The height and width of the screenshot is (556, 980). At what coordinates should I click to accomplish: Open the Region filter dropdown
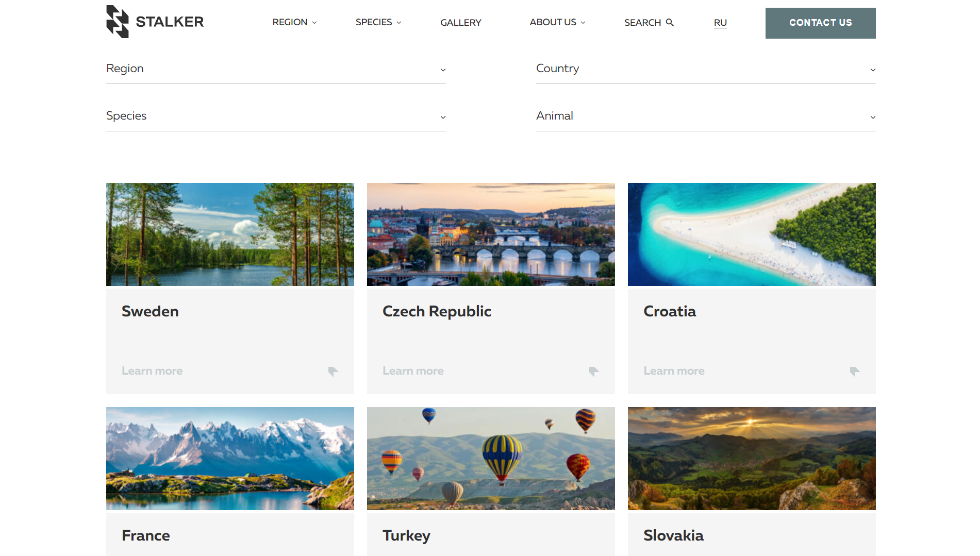pyautogui.click(x=276, y=69)
